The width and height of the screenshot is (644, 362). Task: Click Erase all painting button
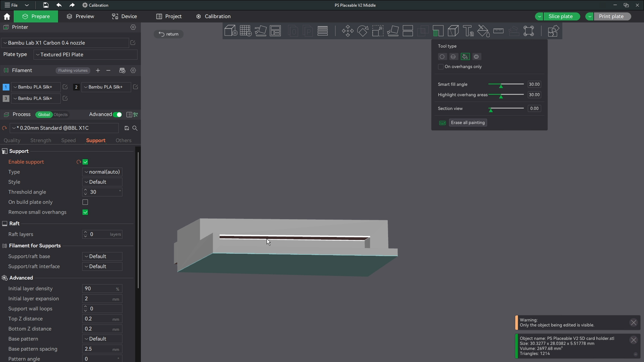(x=468, y=123)
